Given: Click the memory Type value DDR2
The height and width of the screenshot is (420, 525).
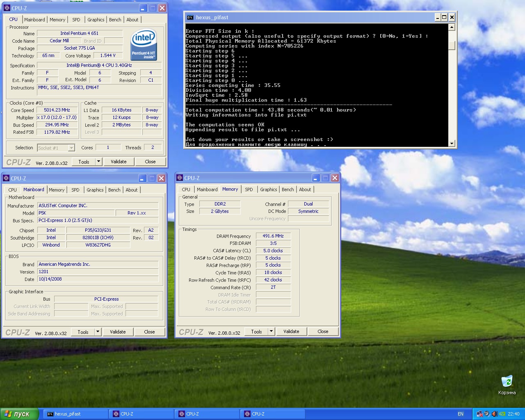Looking at the screenshot, I should point(220,204).
